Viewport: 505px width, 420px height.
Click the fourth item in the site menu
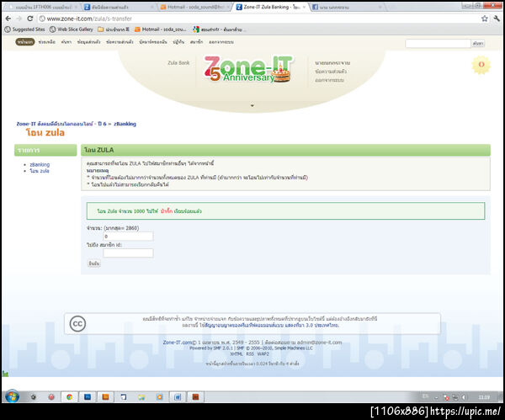point(89,42)
